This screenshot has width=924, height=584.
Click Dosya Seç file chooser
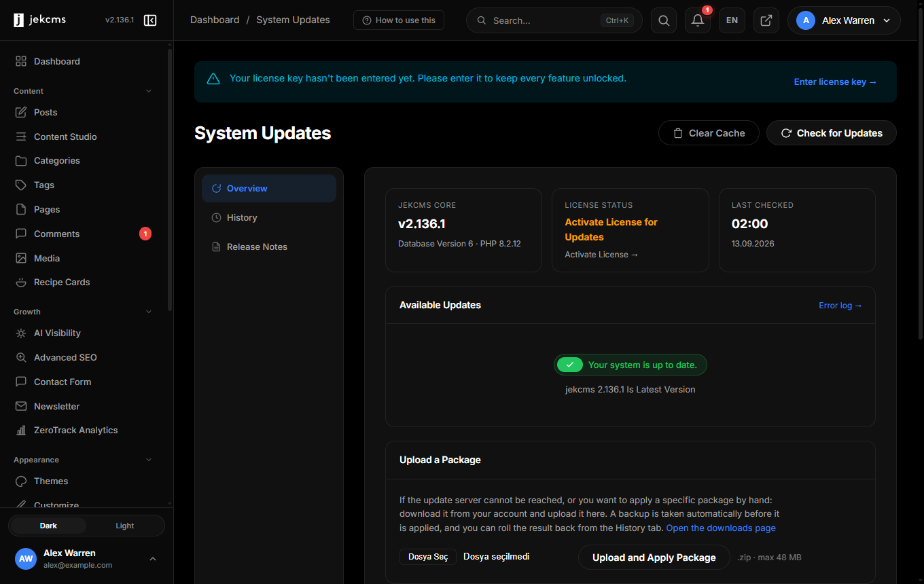(428, 557)
